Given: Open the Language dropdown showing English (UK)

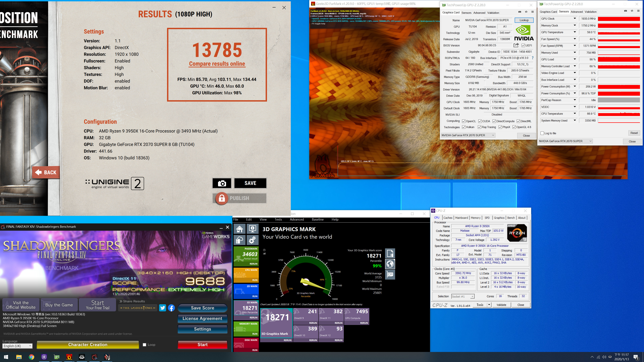Looking at the screenshot, I should (x=17, y=346).
